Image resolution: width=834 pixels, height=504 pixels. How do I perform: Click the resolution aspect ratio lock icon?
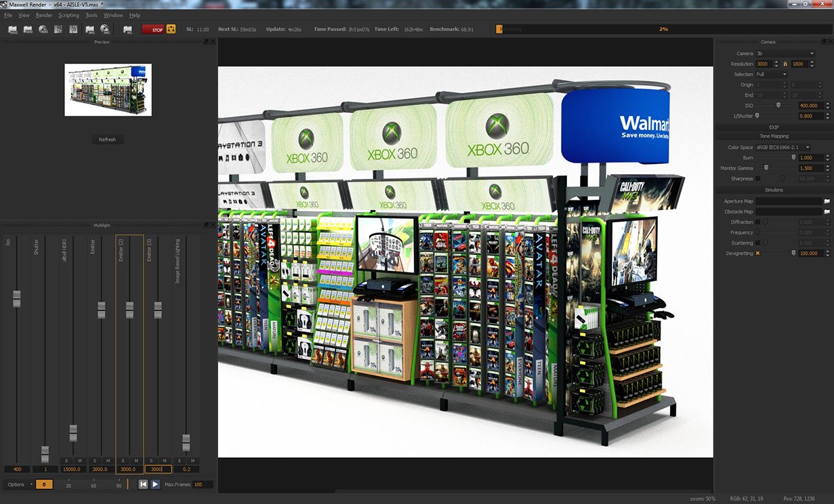785,64
